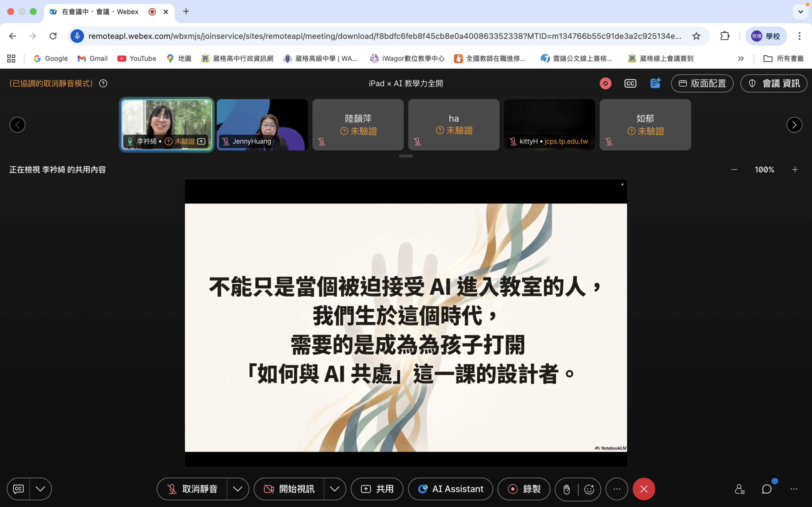This screenshot has width=812, height=507.
Task: Toggle closed captions at bottom left
Action: pyautogui.click(x=18, y=489)
